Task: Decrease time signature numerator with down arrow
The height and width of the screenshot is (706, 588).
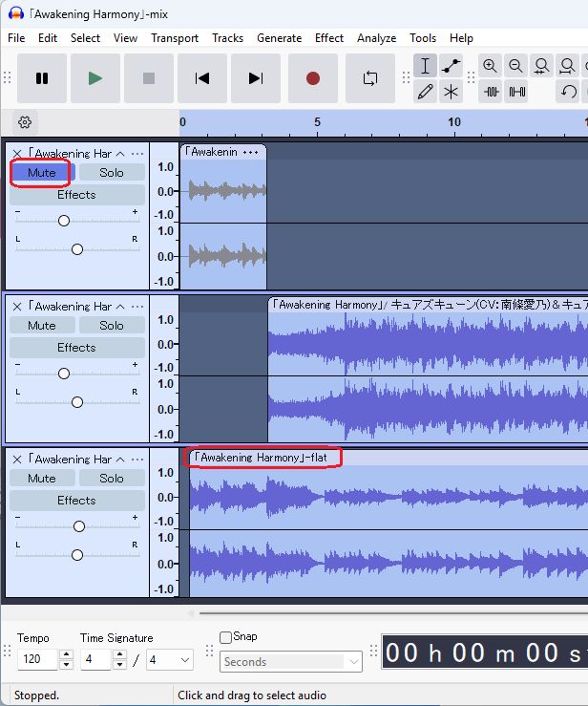Action: pos(119,665)
